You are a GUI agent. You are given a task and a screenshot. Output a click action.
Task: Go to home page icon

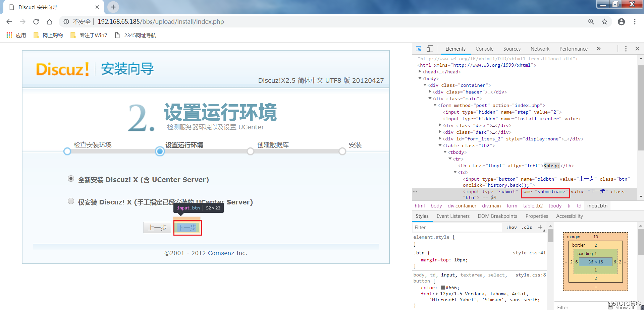pos(49,22)
